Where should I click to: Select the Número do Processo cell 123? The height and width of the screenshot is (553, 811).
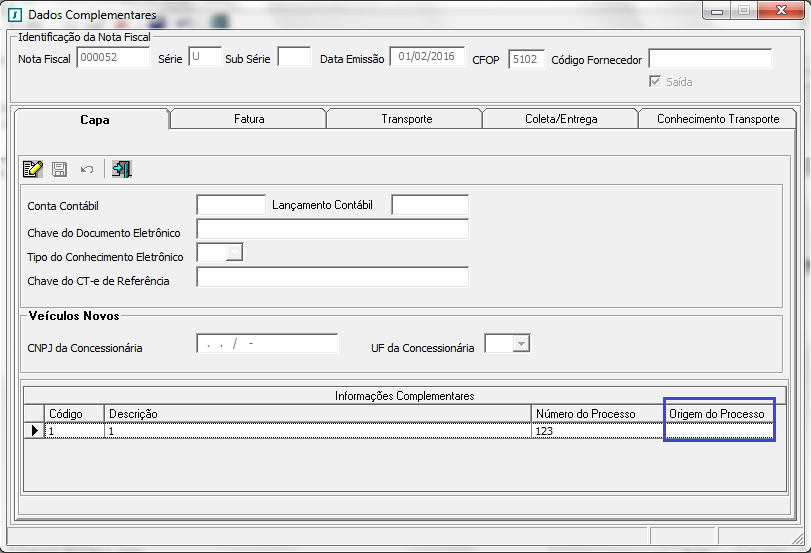point(596,430)
